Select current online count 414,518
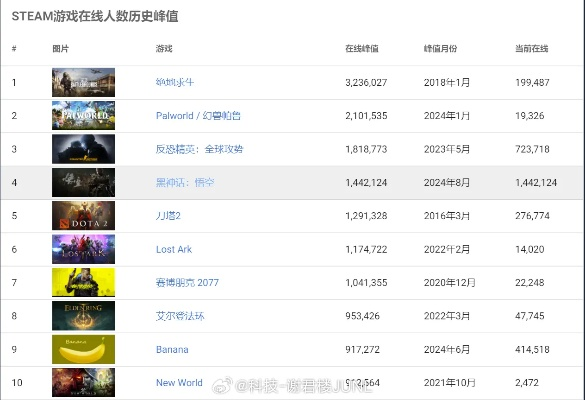This screenshot has width=585, height=400. click(532, 350)
